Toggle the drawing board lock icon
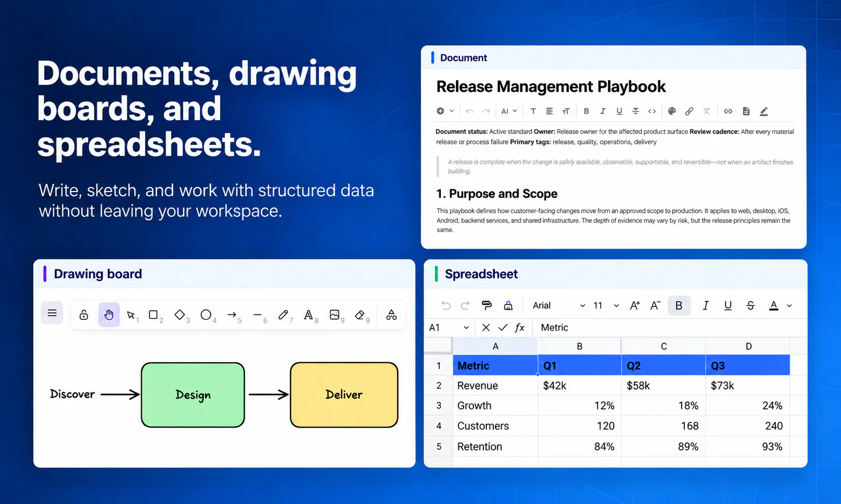This screenshot has width=841, height=504. [84, 315]
